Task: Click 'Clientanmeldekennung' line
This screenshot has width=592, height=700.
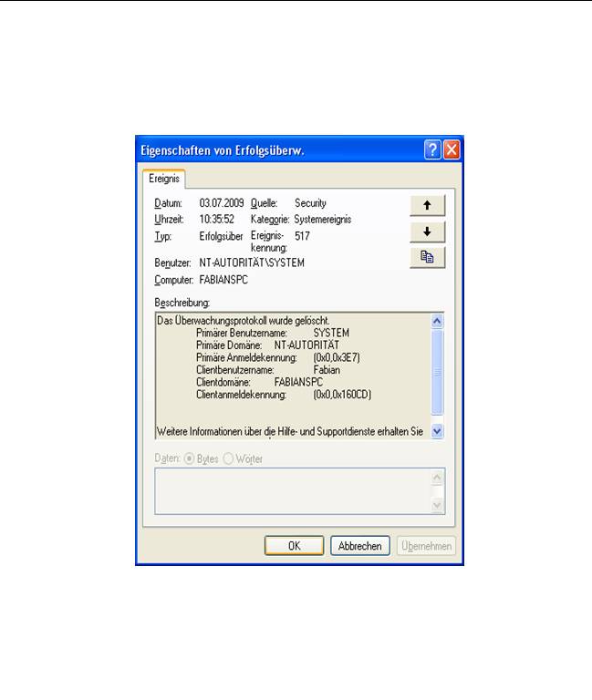Action: pyautogui.click(x=284, y=395)
